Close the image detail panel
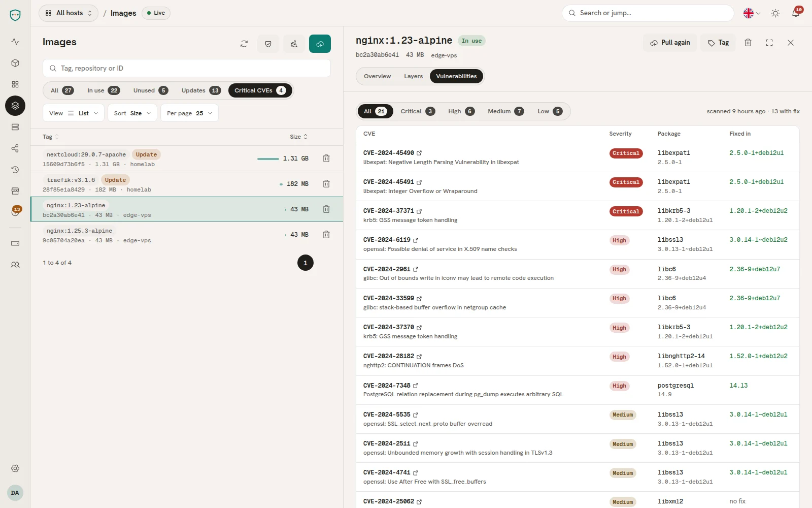This screenshot has height=508, width=812. point(791,43)
